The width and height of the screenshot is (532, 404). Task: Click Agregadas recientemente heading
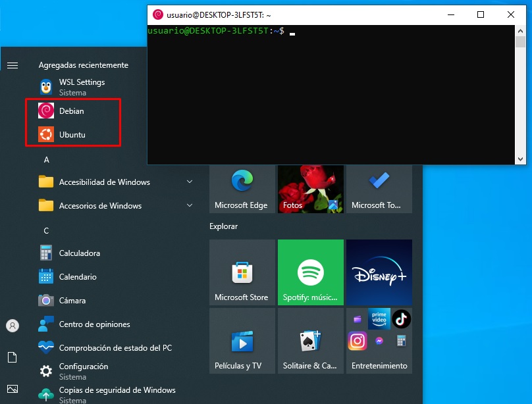[84, 64]
